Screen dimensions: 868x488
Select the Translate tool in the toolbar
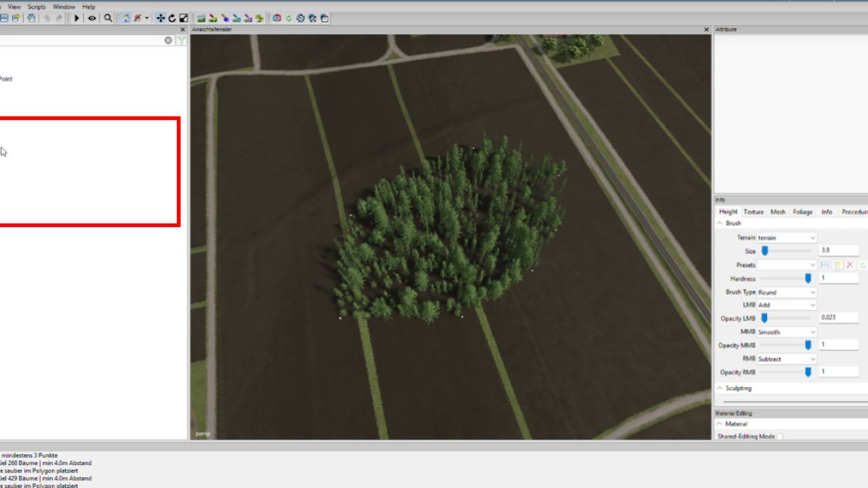(x=161, y=18)
